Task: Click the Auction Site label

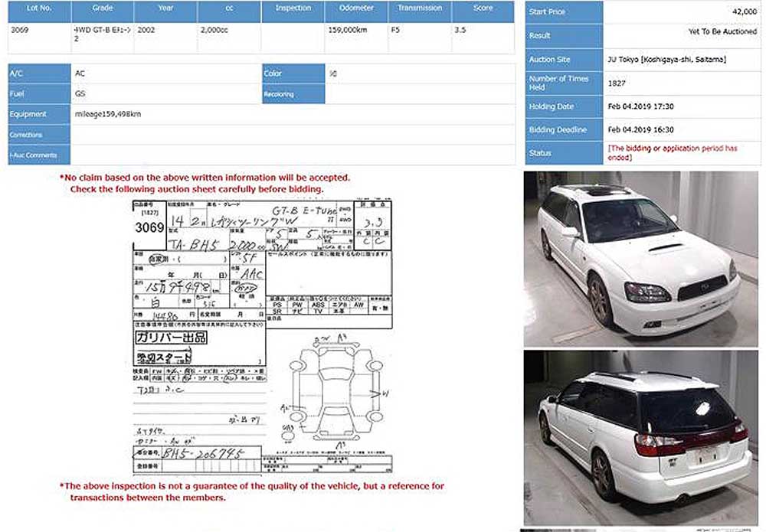Action: pos(565,60)
